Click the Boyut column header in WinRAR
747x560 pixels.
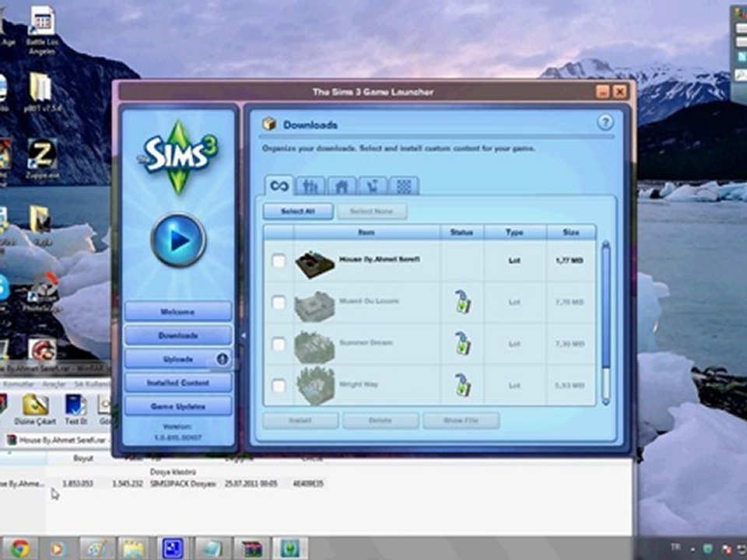pos(83,458)
